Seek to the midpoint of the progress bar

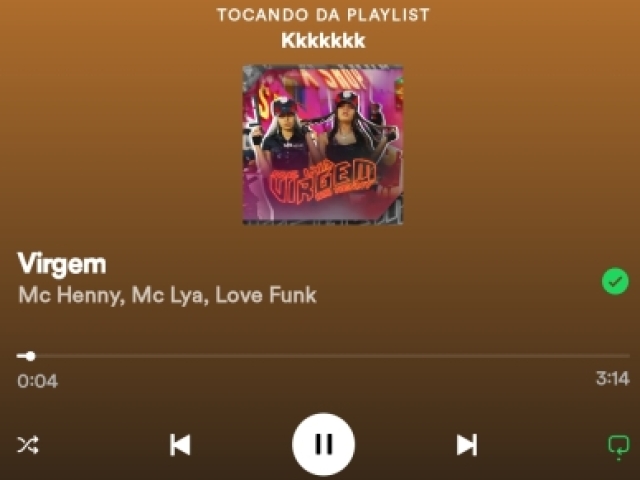click(x=323, y=356)
